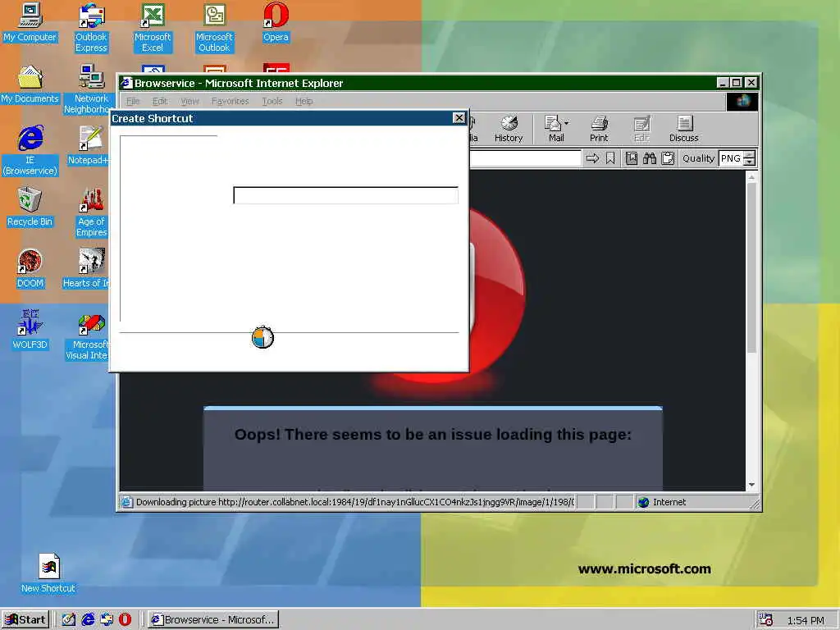Launch Outlook Express from quick launch
This screenshot has width=840, height=630.
pyautogui.click(x=107, y=620)
